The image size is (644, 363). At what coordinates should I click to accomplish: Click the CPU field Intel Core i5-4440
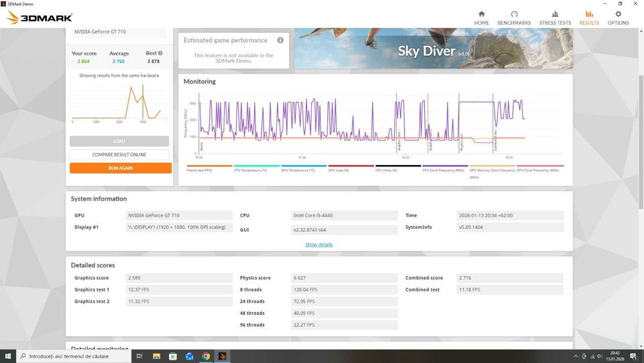click(x=345, y=215)
